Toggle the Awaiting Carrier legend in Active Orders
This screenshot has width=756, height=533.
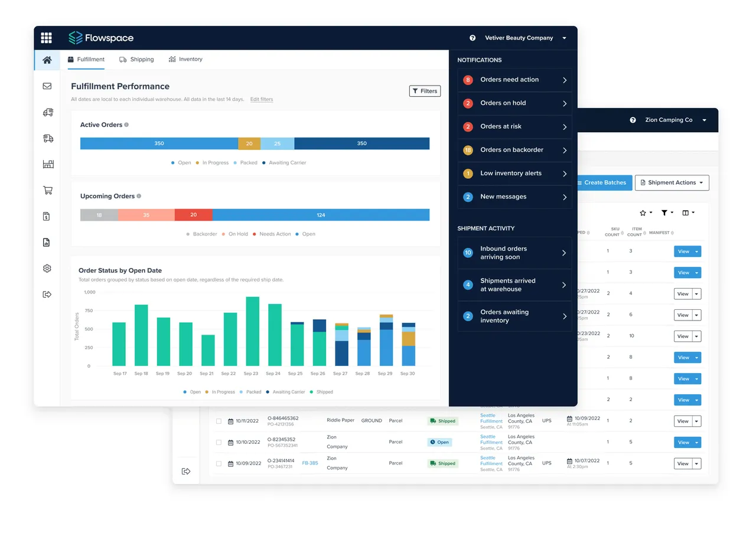[285, 162]
